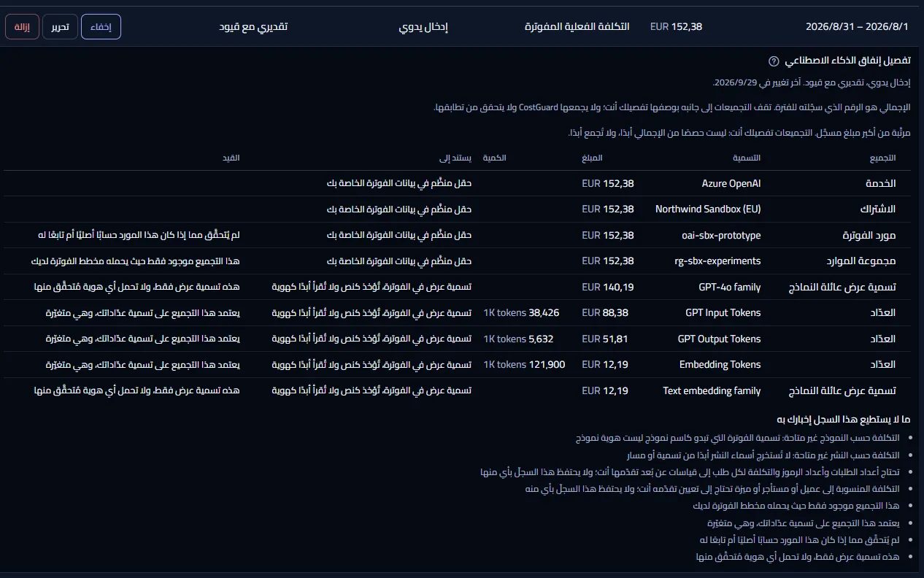Click the يستند إلى column header
This screenshot has width=924, height=578.
pyautogui.click(x=455, y=158)
